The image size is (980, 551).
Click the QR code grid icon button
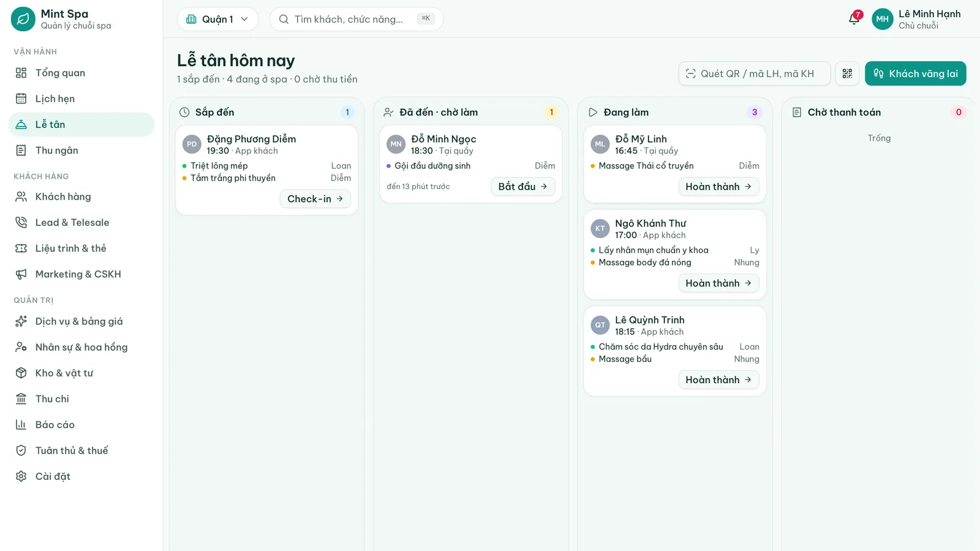coord(847,73)
